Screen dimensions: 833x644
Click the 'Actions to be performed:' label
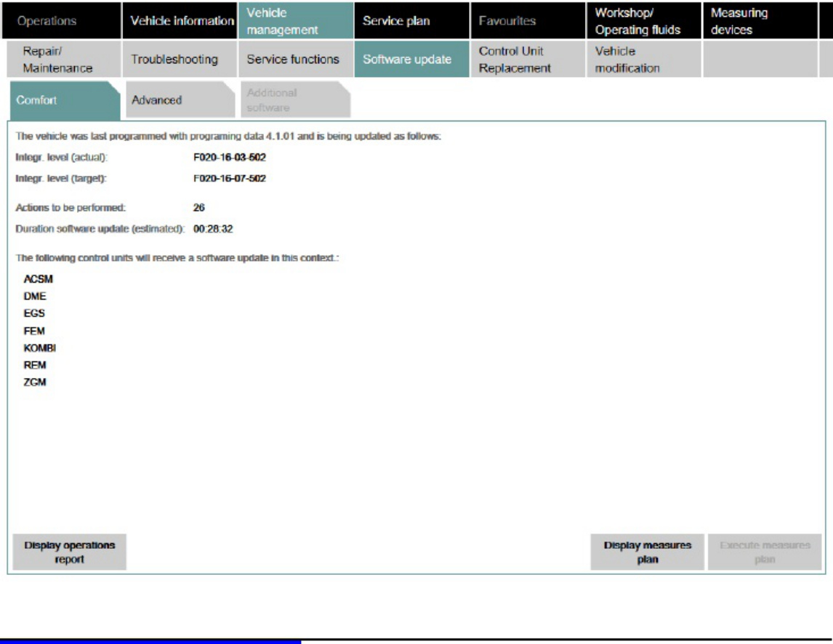coord(71,208)
